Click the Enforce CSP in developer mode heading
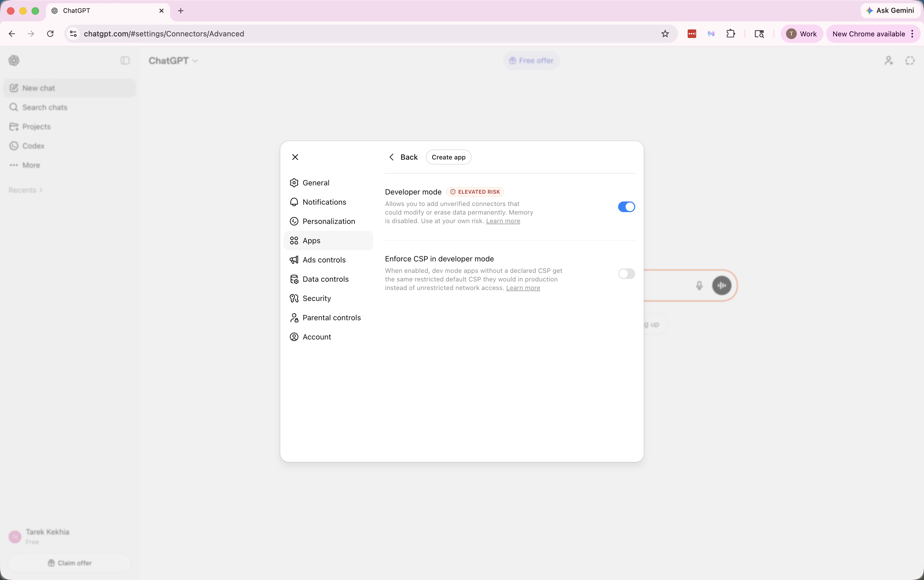This screenshot has height=580, width=924. point(439,259)
